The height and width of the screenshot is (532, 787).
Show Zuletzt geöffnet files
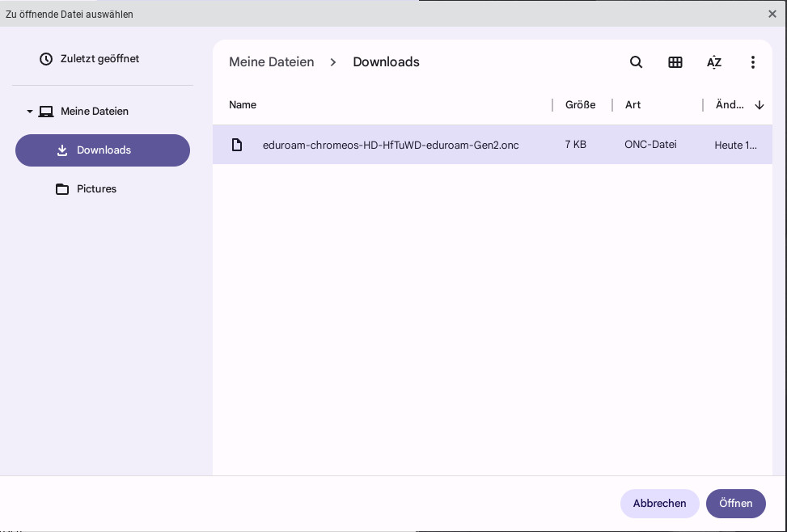[x=99, y=58]
